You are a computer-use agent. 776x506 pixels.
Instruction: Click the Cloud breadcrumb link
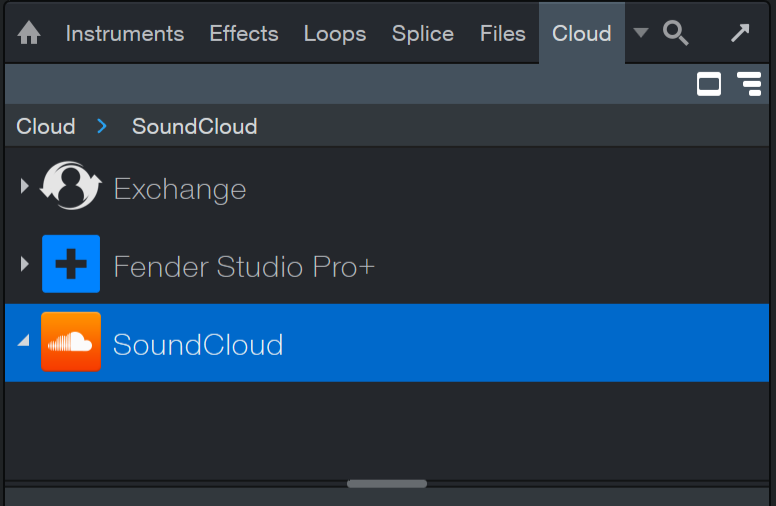click(46, 126)
